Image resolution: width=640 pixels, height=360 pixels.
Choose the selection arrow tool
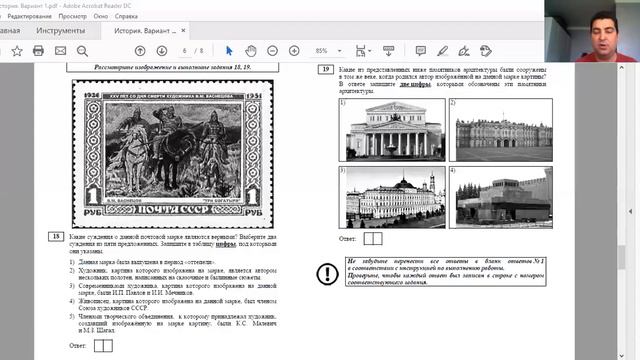[x=229, y=51]
